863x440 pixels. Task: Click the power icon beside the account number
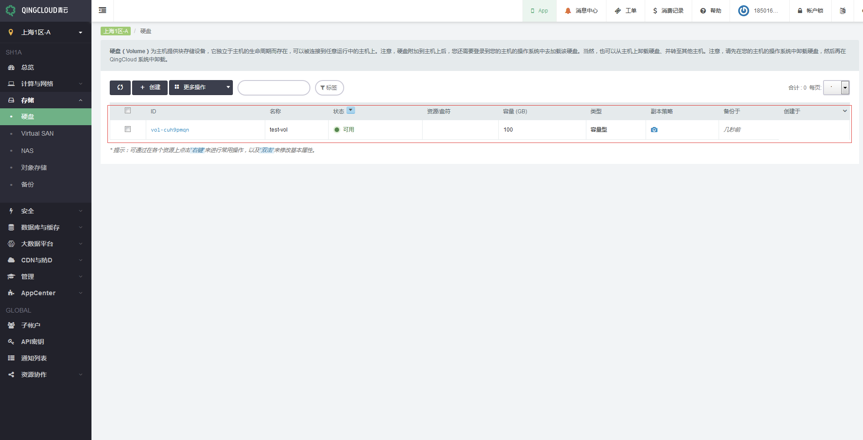click(743, 11)
